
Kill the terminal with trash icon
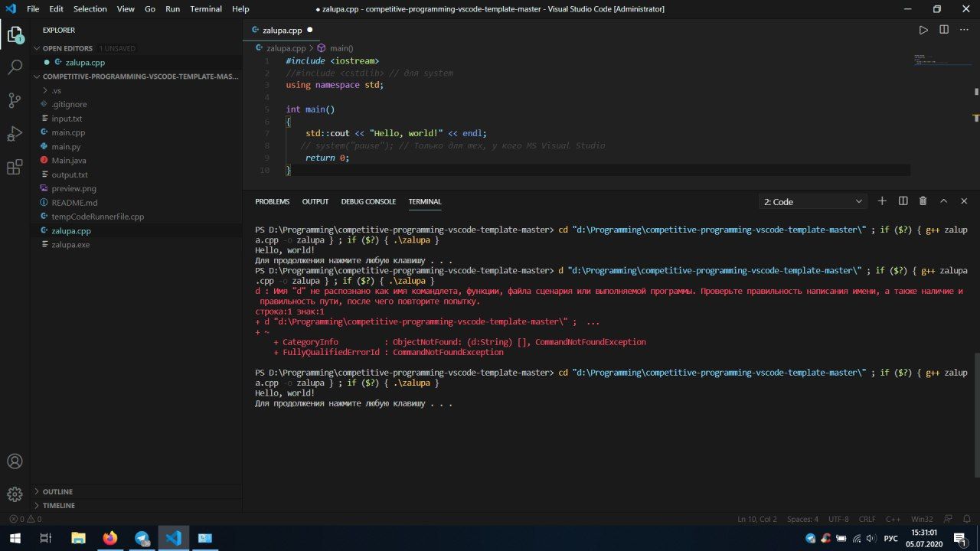pyautogui.click(x=923, y=201)
